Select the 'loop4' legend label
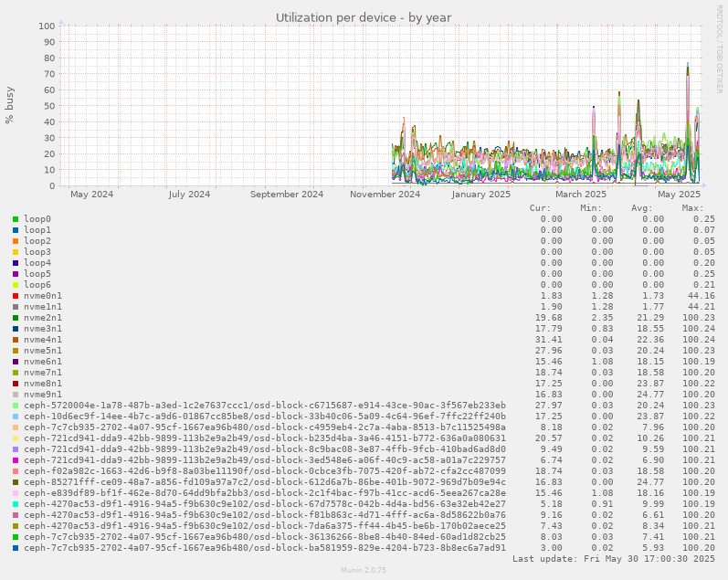728x580 pixels. 37,263
